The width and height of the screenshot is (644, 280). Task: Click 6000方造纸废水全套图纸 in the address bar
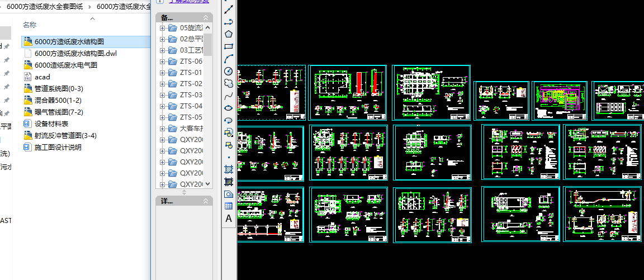(x=46, y=7)
